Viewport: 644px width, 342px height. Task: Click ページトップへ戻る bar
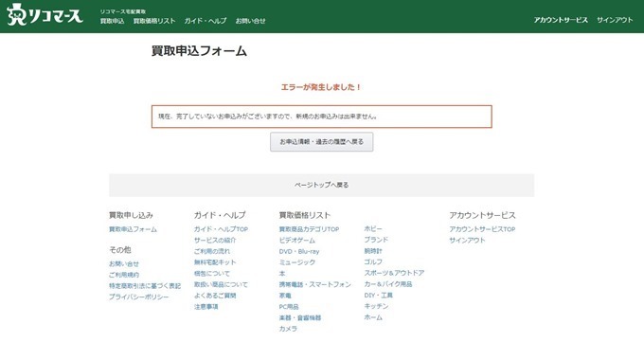click(322, 185)
